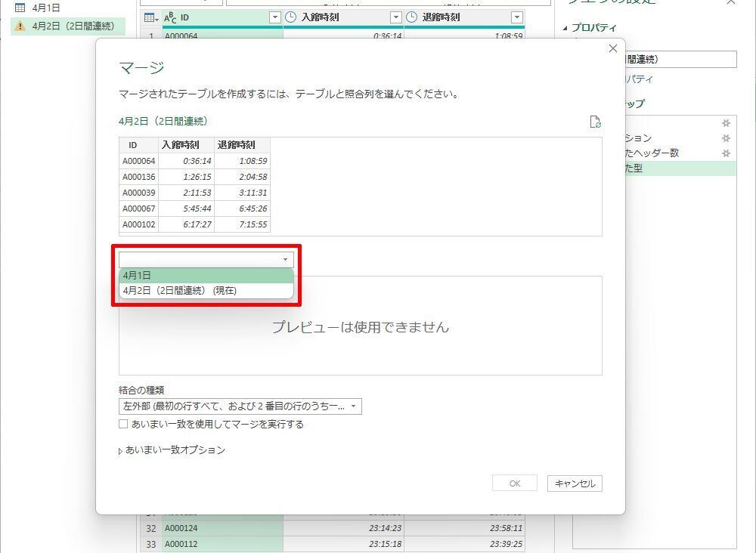Select the 4月2日（2日間連続） query in the pane
The image size is (756, 553).
(x=67, y=26)
